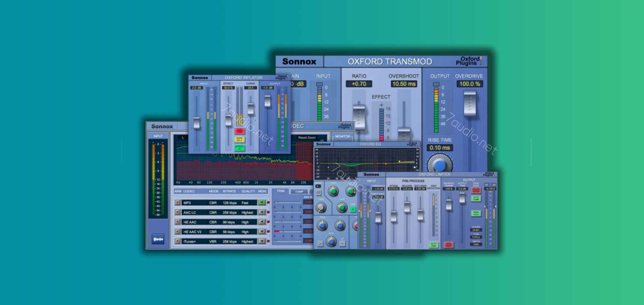Arm the AAC LC codec row
Viewport: 644px width, 305px height.
point(177,212)
